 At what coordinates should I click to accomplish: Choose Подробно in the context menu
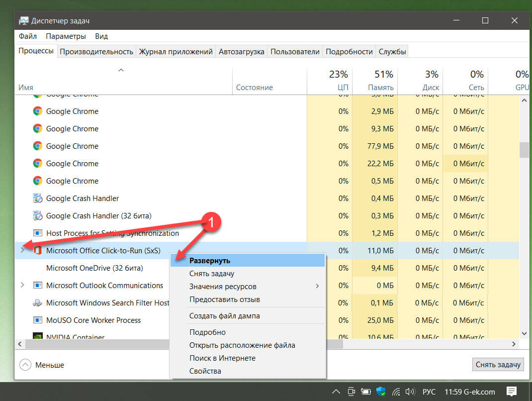[x=247, y=332]
